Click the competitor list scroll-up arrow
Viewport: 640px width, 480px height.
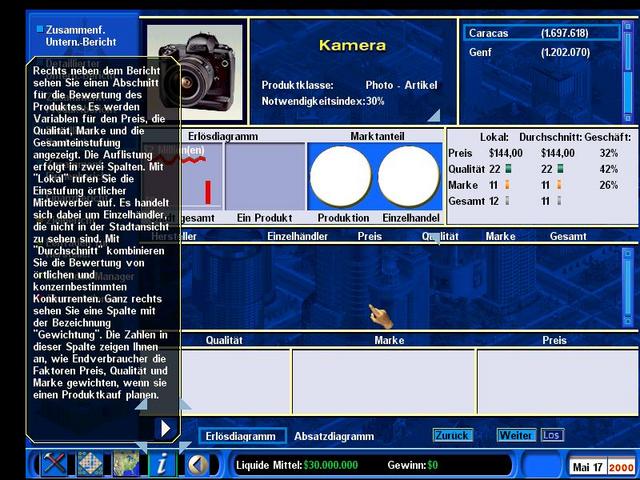628,253
